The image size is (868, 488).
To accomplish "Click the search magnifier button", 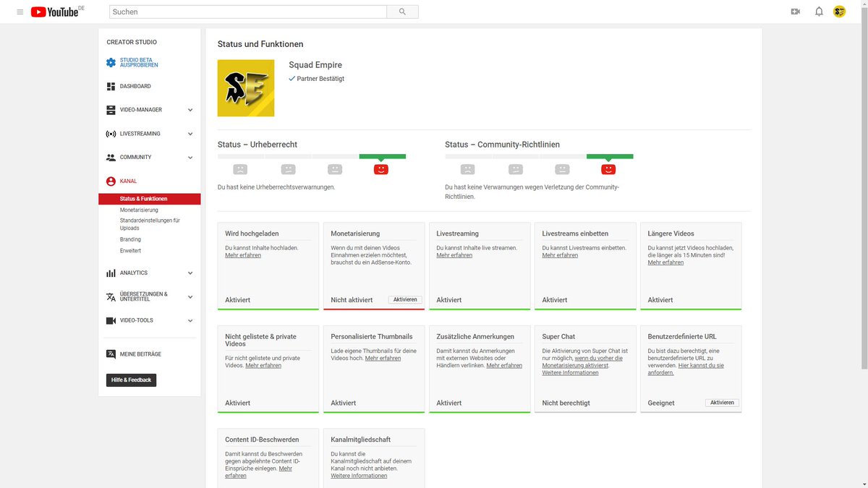I will click(x=402, y=12).
